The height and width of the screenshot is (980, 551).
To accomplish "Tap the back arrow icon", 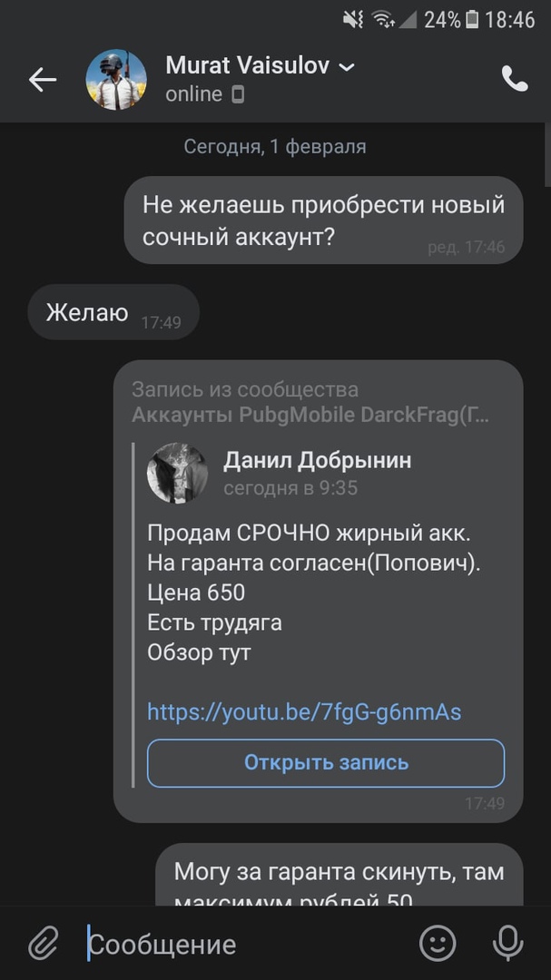I will 43,80.
